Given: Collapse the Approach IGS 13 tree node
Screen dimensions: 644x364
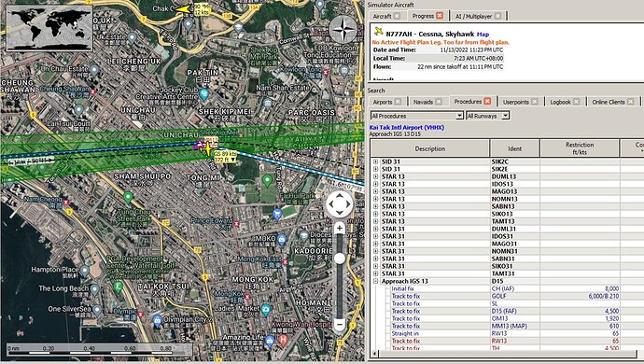Looking at the screenshot, I should tap(375, 282).
